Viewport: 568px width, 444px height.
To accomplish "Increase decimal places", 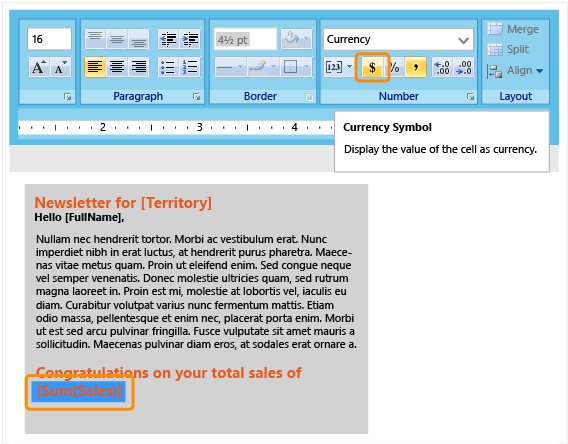I will [443, 67].
